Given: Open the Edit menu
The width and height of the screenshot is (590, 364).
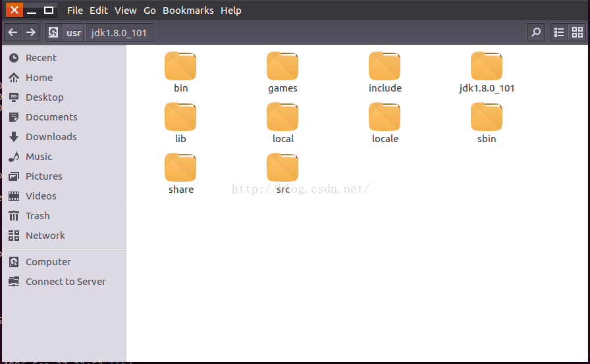Looking at the screenshot, I should point(99,11).
